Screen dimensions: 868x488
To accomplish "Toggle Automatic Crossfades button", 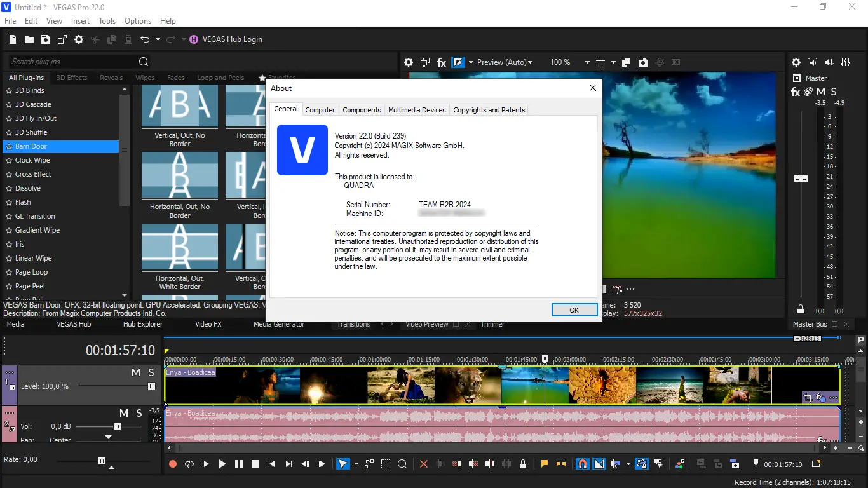I will (x=599, y=464).
